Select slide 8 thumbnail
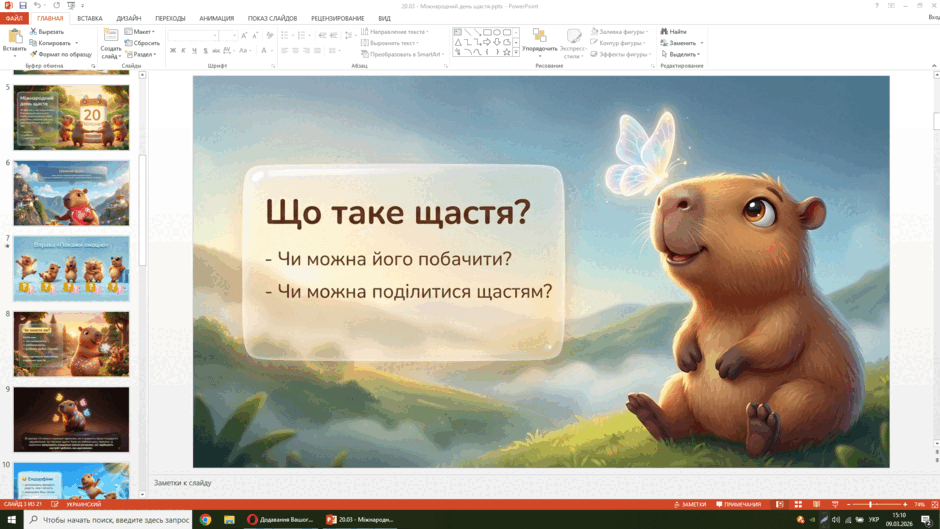Image resolution: width=940 pixels, height=529 pixels. click(x=71, y=344)
